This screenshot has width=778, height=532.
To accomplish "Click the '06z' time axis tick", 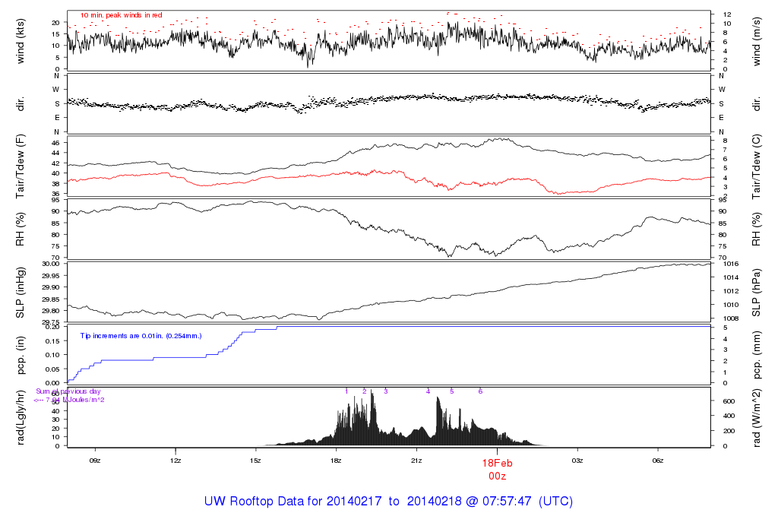I will [657, 461].
